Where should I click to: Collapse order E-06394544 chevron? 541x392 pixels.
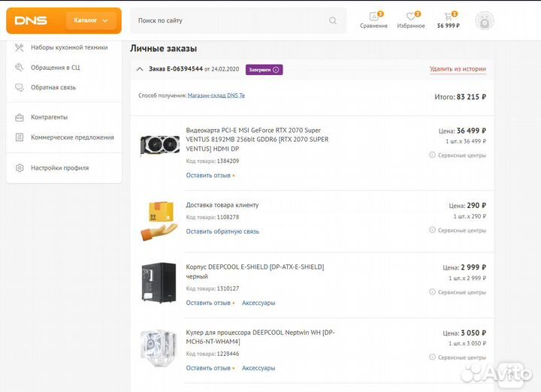pos(140,69)
